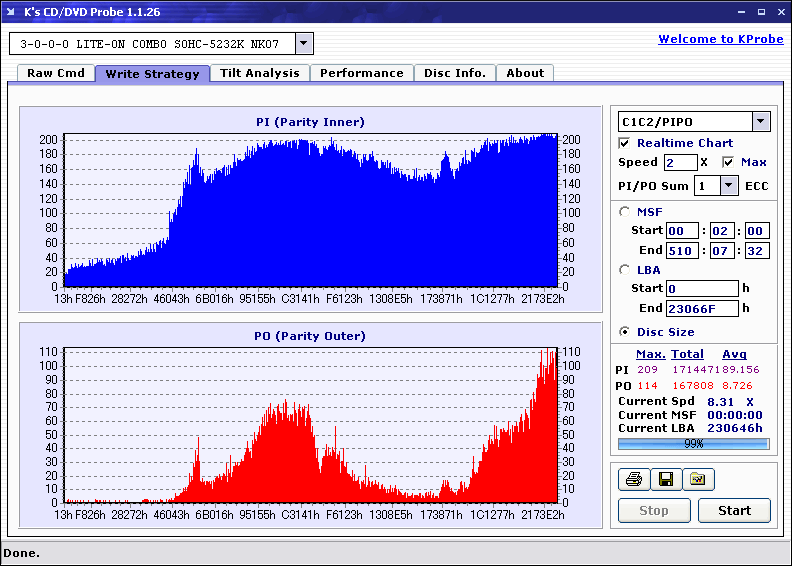Click the floppy disk save icon
The image size is (792, 566).
point(666,479)
